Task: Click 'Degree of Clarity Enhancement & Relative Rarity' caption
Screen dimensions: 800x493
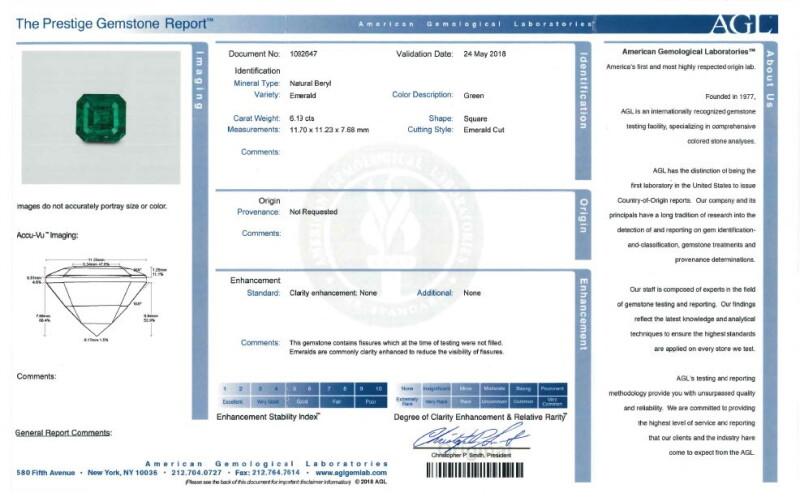Action: 480,417
